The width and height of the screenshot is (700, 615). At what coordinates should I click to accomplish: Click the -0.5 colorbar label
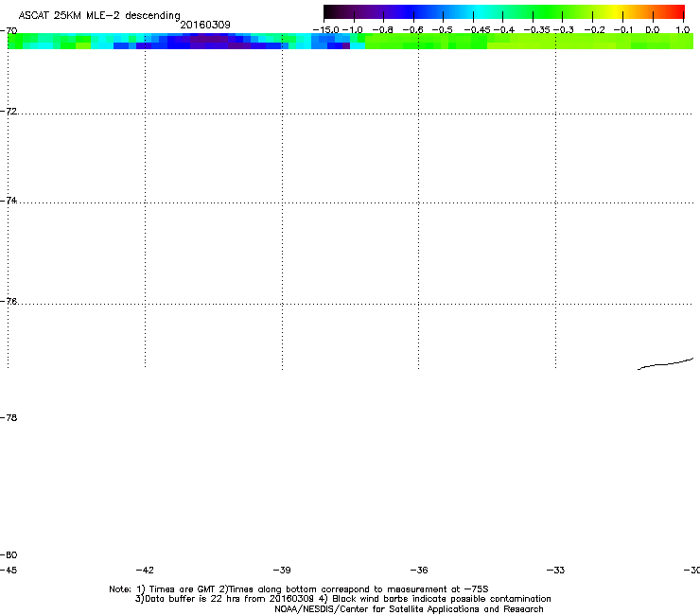[443, 30]
